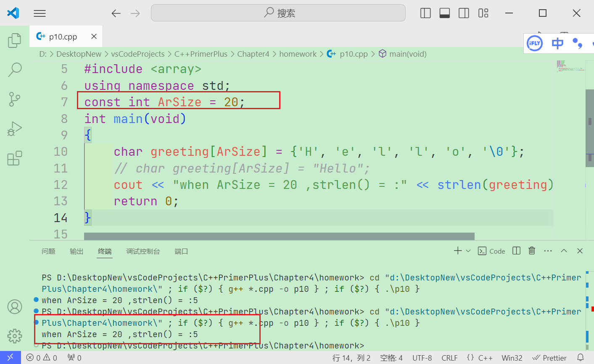Click the Prettier status bar item
Viewport: 594px width, 364px height.
549,358
